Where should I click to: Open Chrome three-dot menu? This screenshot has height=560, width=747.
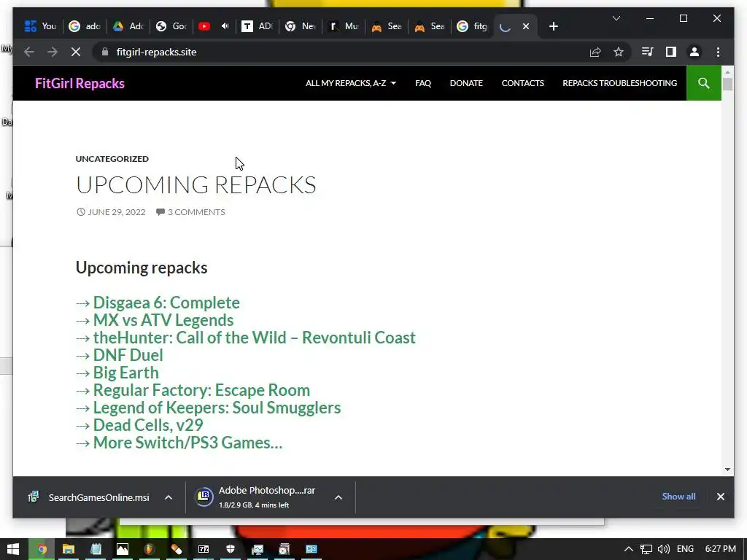pyautogui.click(x=718, y=52)
